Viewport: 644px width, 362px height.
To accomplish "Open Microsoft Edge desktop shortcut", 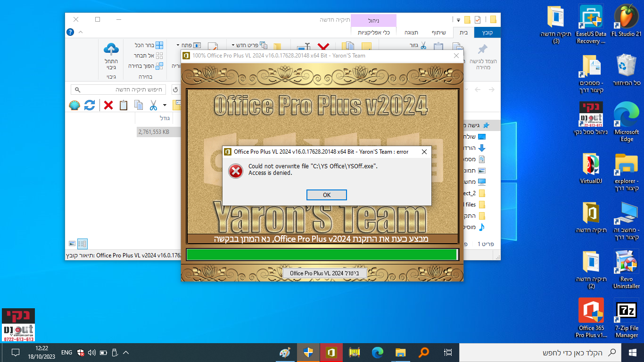I will (x=627, y=122).
